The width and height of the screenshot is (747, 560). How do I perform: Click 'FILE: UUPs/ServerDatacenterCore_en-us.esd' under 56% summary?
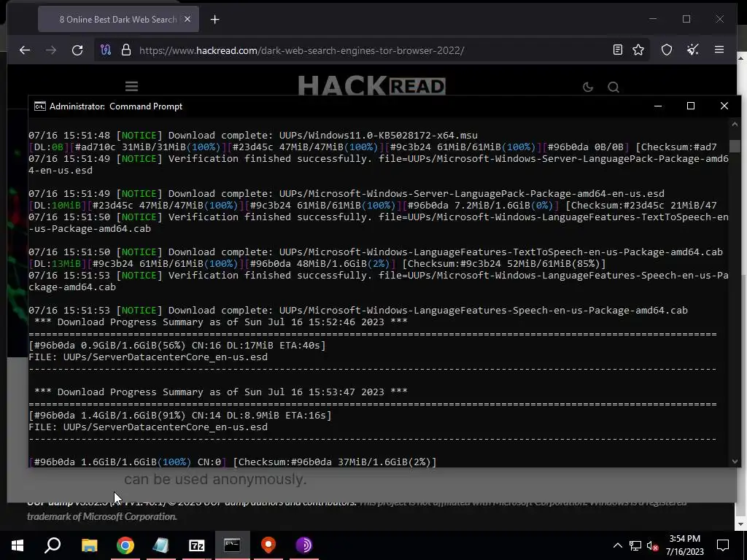148,357
